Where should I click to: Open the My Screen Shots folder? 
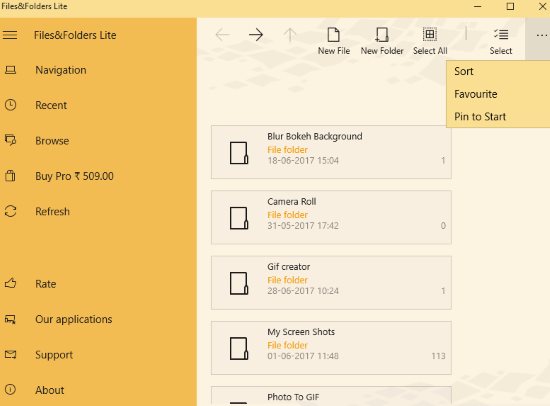point(331,348)
